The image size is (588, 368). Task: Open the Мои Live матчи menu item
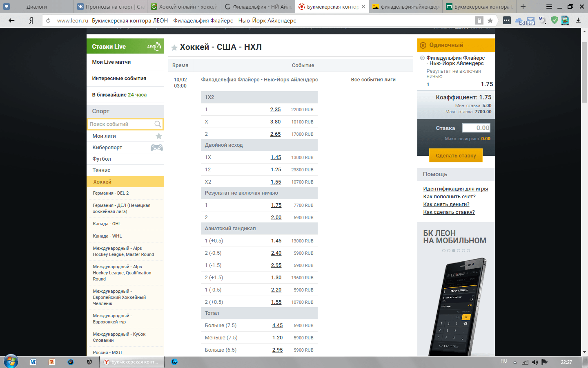pyautogui.click(x=111, y=62)
